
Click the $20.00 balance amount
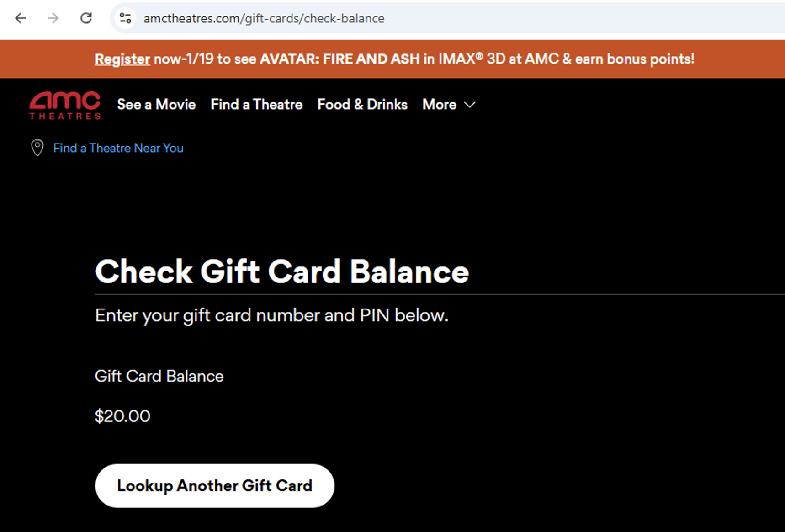point(122,416)
